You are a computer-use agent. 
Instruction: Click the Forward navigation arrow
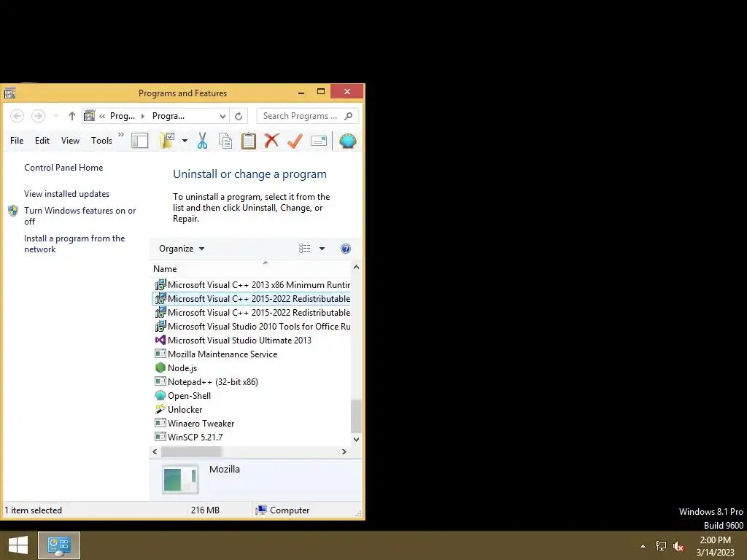click(38, 116)
